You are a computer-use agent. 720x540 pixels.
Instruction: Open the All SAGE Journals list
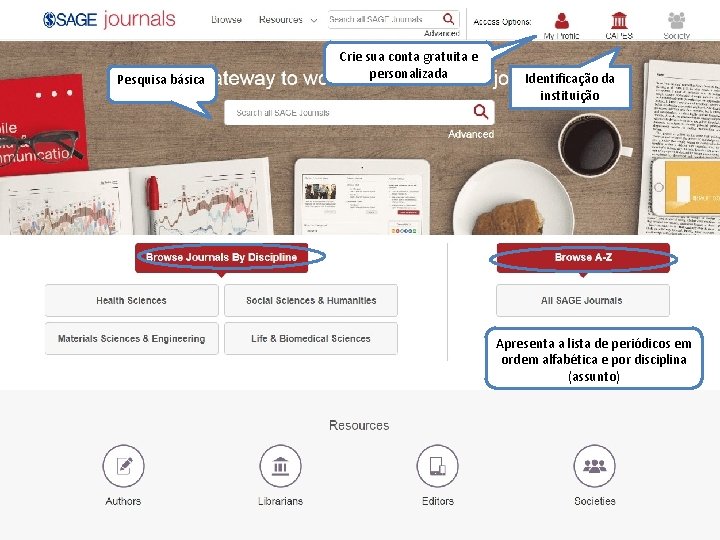(583, 300)
